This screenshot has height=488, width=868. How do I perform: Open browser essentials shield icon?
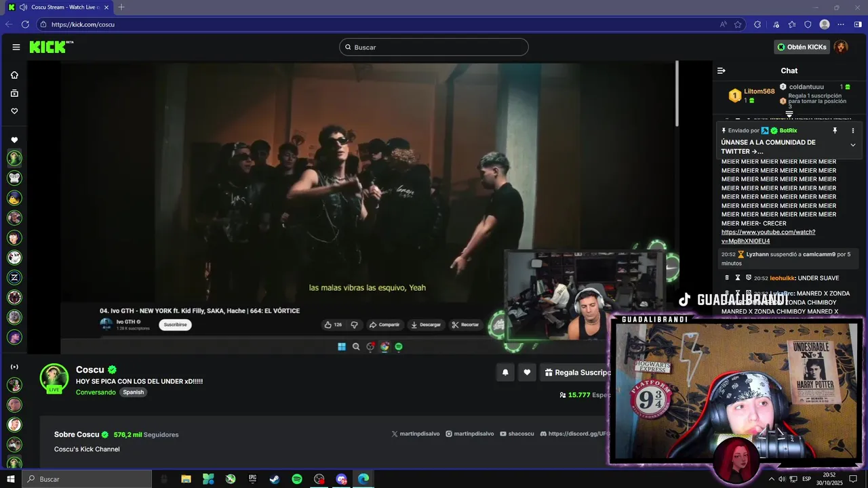coord(808,24)
